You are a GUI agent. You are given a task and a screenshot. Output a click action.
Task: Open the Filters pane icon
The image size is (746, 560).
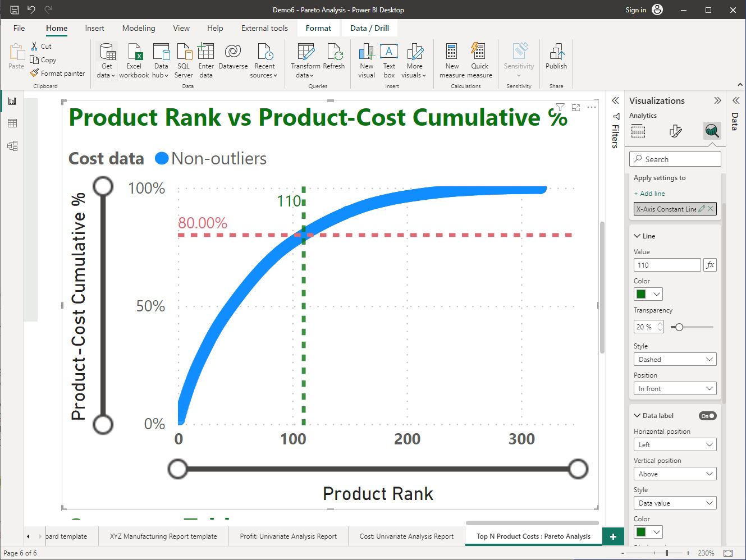pyautogui.click(x=616, y=116)
